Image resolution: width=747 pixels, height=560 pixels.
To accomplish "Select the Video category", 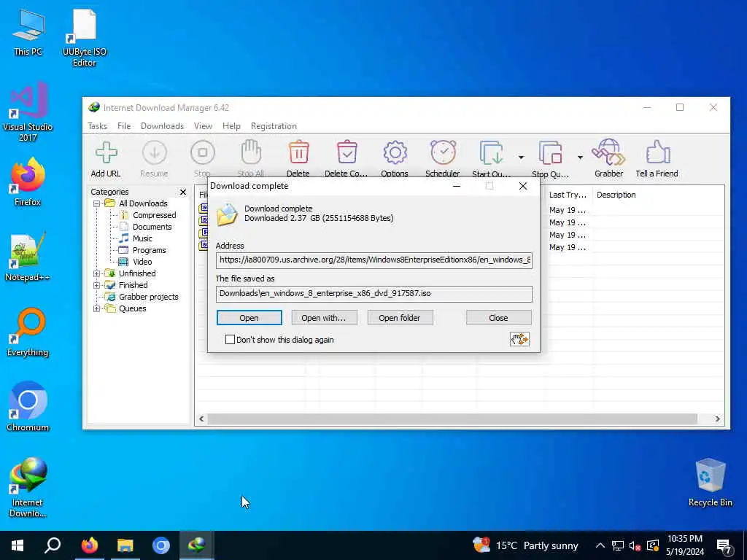I will [x=136, y=262].
